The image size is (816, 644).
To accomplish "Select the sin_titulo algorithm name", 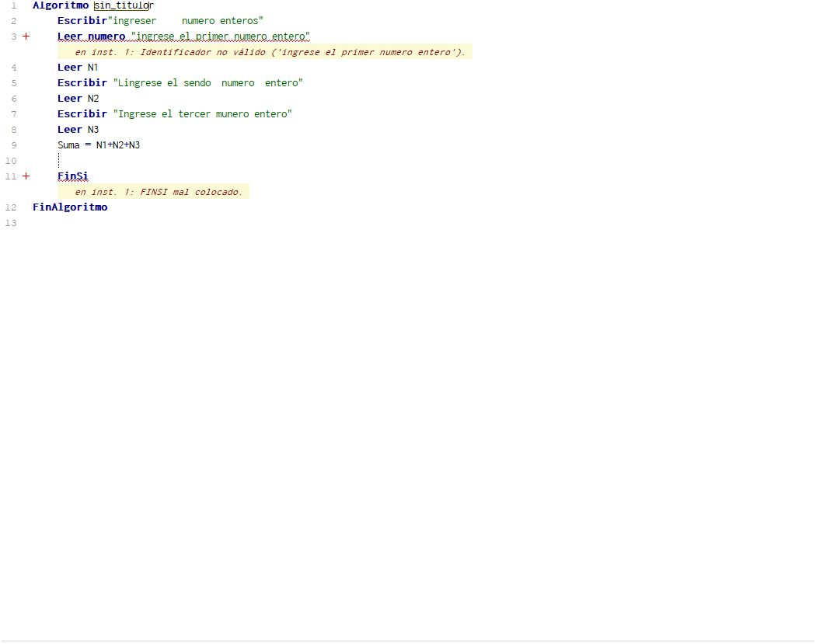I will [x=122, y=5].
